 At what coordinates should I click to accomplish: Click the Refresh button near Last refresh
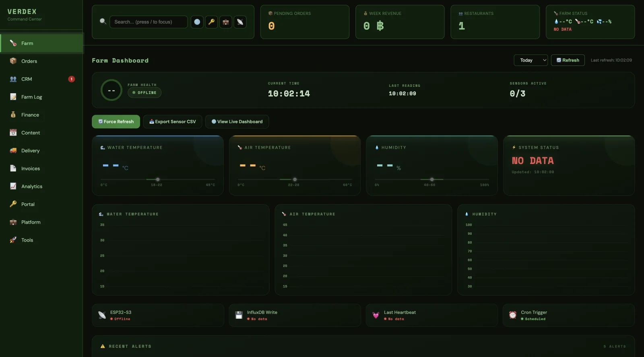[568, 60]
